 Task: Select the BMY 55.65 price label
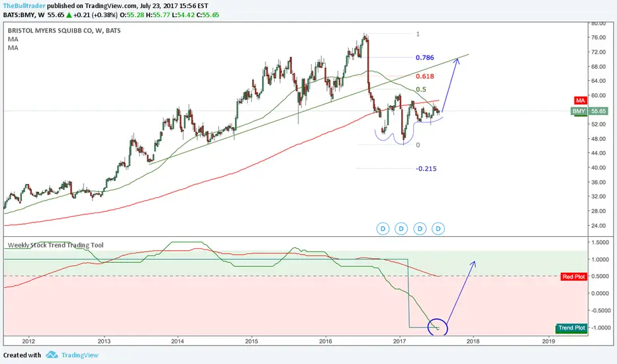pyautogui.click(x=589, y=111)
